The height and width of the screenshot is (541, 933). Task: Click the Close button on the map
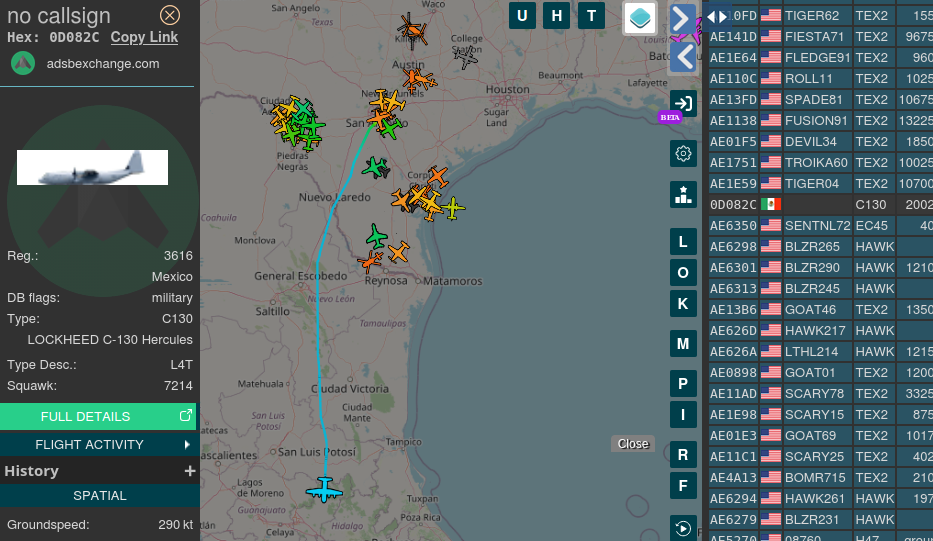click(633, 444)
